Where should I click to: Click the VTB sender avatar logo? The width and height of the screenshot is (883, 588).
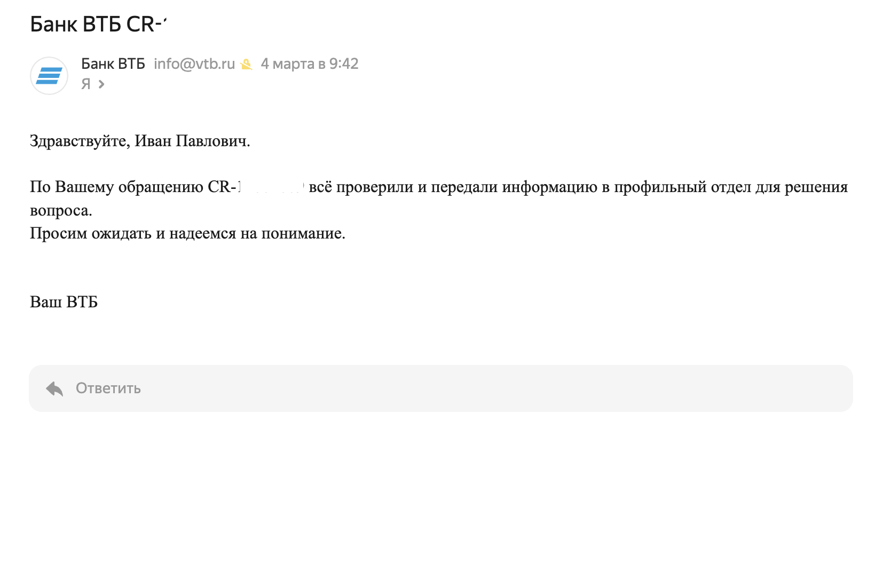(49, 76)
